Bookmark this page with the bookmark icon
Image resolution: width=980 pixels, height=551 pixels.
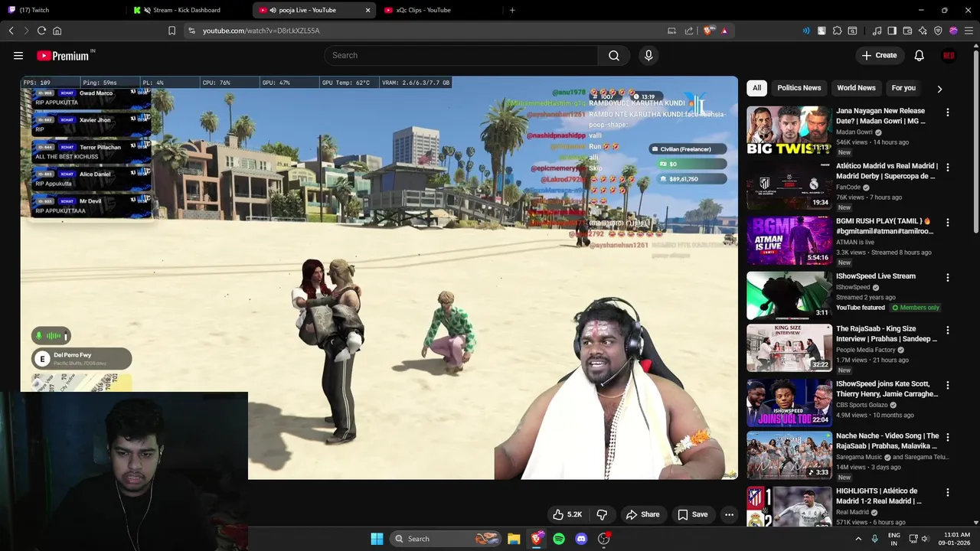(x=171, y=31)
